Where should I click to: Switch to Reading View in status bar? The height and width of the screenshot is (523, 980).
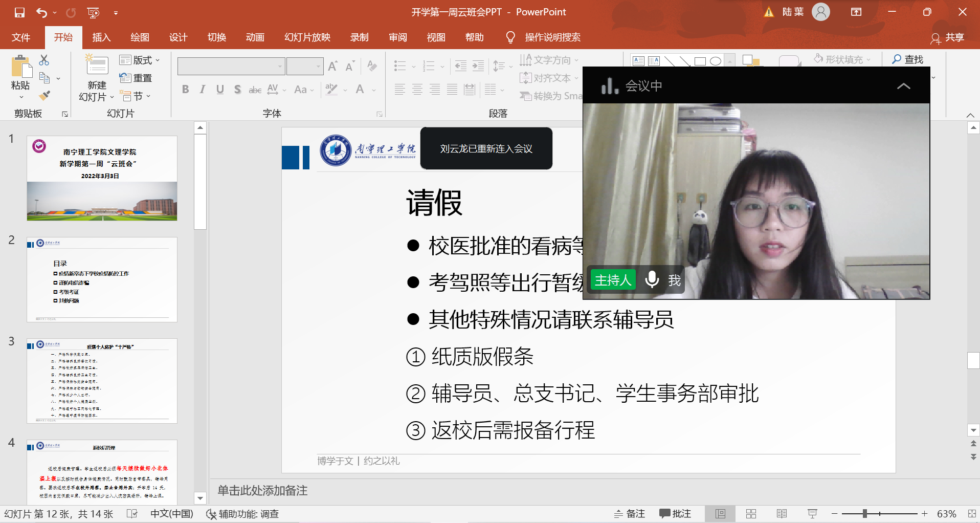(x=782, y=514)
